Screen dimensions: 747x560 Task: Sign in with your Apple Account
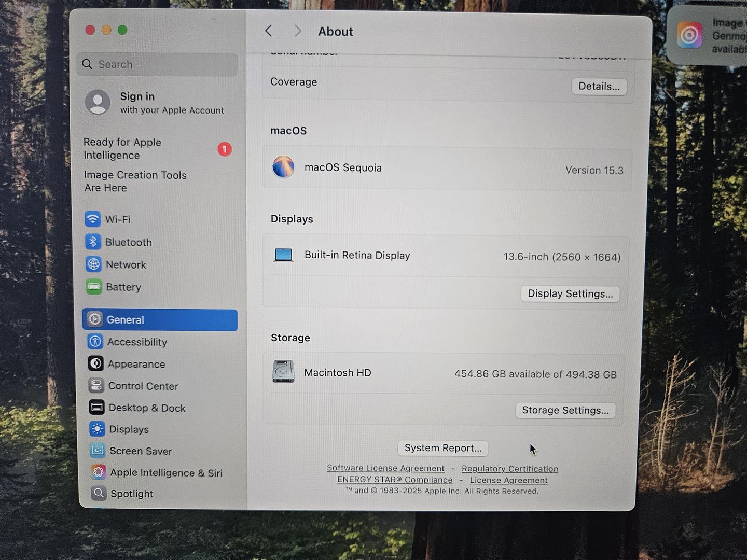(x=156, y=102)
